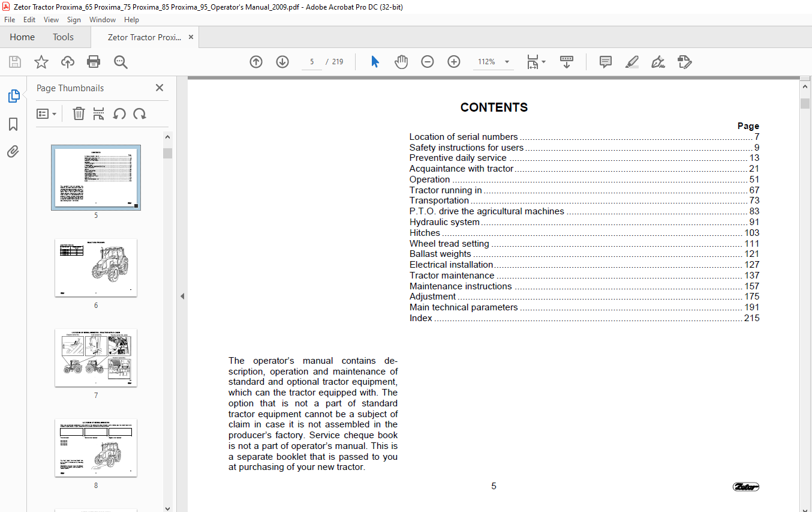
Task: Open the File menu
Action: coord(10,20)
